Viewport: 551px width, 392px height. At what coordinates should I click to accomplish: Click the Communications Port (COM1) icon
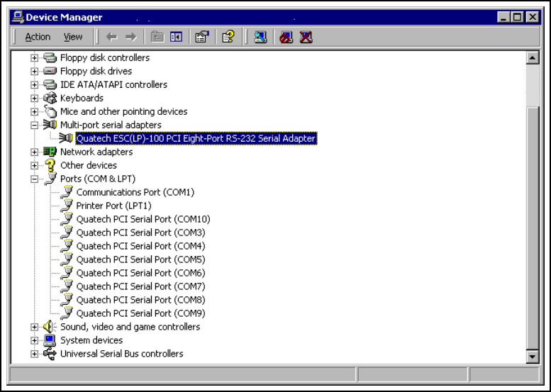(66, 192)
